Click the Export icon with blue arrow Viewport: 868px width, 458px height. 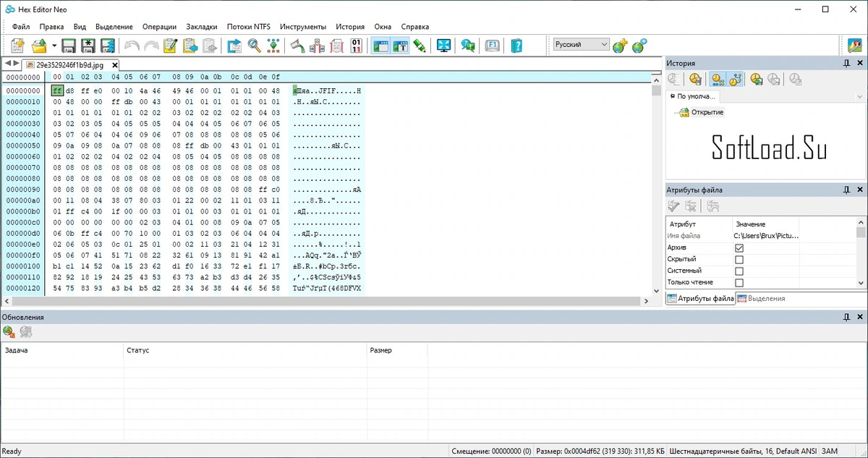point(234,46)
